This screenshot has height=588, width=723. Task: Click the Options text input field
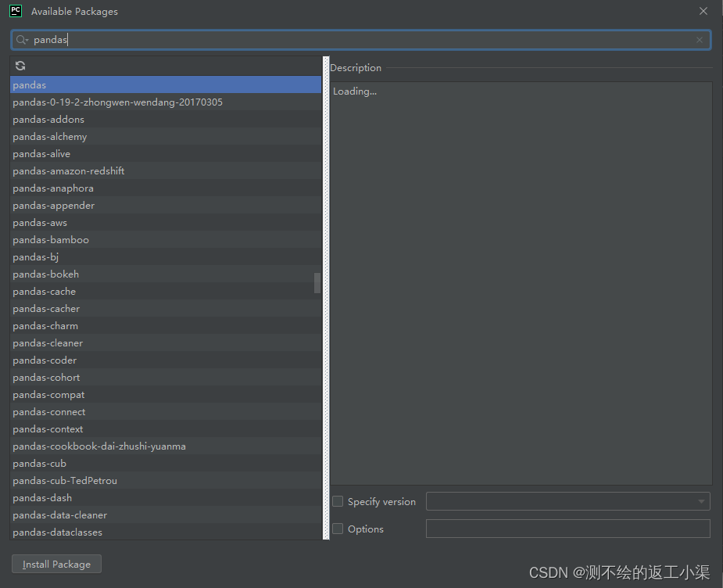(568, 529)
